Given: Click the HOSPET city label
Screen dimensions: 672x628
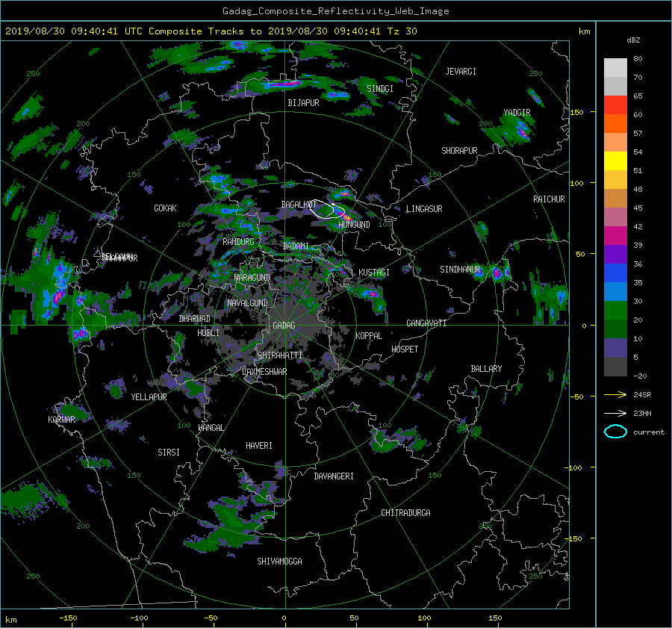Looking at the screenshot, I should [405, 349].
